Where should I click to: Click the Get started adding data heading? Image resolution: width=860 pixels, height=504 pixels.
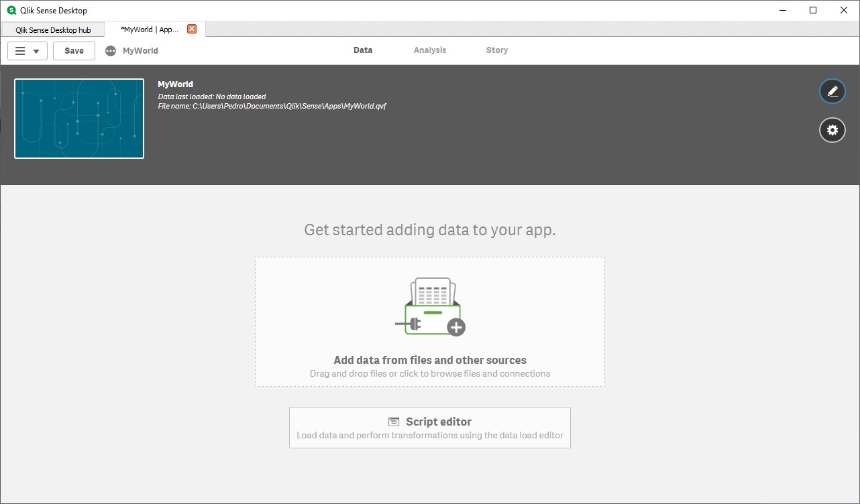430,230
